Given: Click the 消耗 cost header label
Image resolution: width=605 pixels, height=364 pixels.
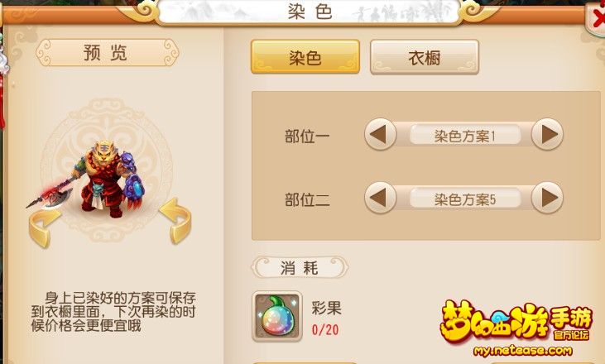Looking at the screenshot, I should [300, 267].
